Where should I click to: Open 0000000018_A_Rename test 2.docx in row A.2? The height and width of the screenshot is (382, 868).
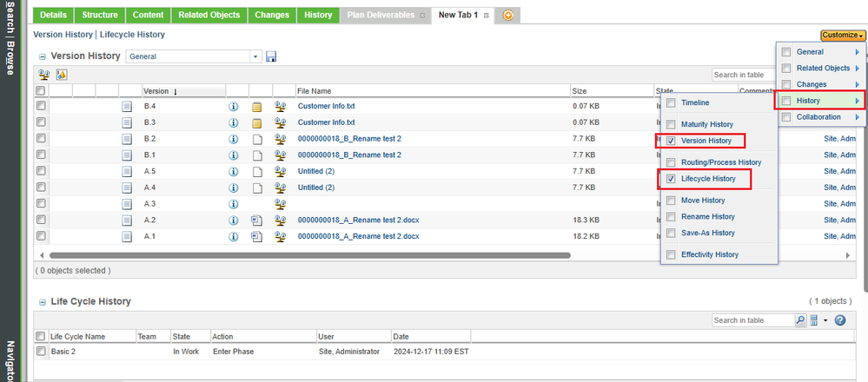point(358,220)
